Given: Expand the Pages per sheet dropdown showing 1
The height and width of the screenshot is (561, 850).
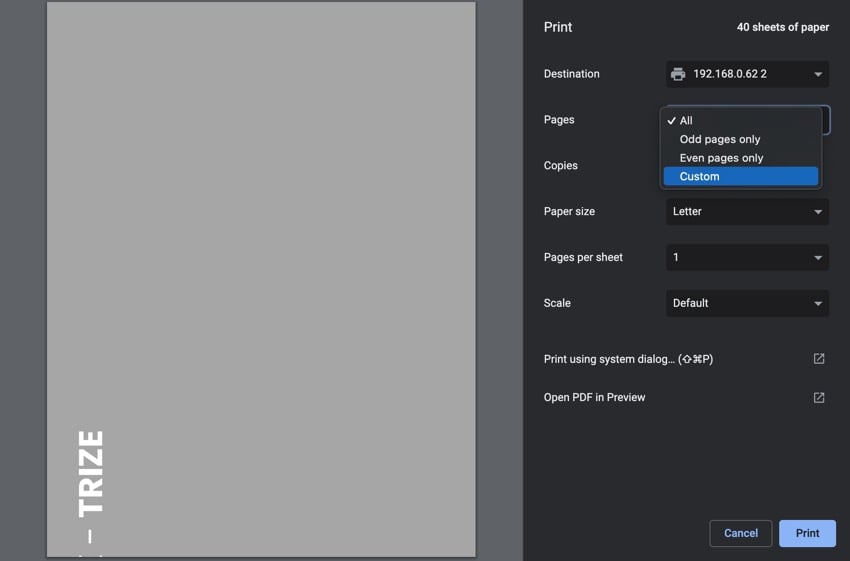Looking at the screenshot, I should click(x=746, y=258).
